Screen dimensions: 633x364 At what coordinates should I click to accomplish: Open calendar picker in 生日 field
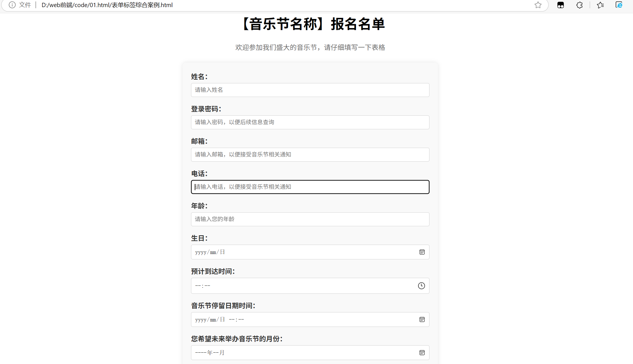click(x=422, y=252)
